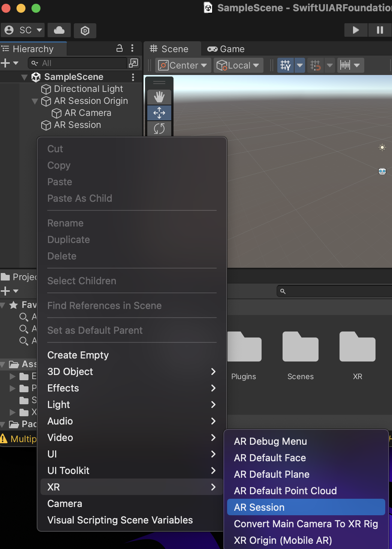Select AR Session in Hierarchy
This screenshot has height=549, width=392.
(x=77, y=125)
